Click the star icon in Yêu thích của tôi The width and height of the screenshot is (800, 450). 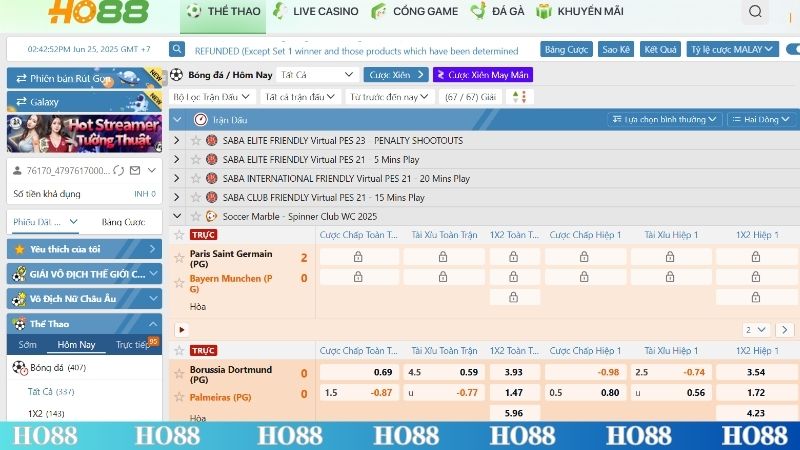point(20,249)
